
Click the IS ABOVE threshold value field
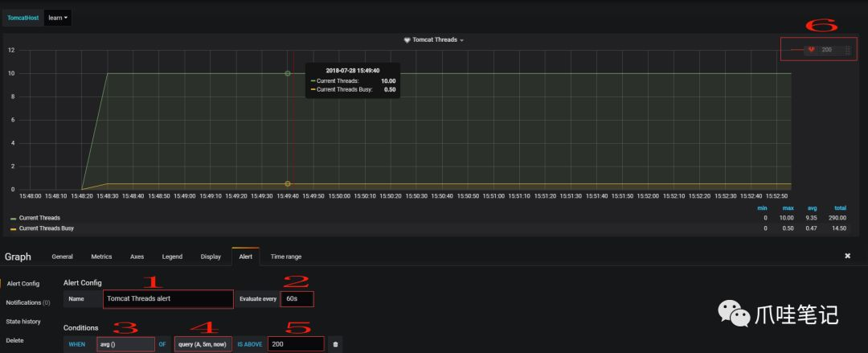(x=296, y=344)
